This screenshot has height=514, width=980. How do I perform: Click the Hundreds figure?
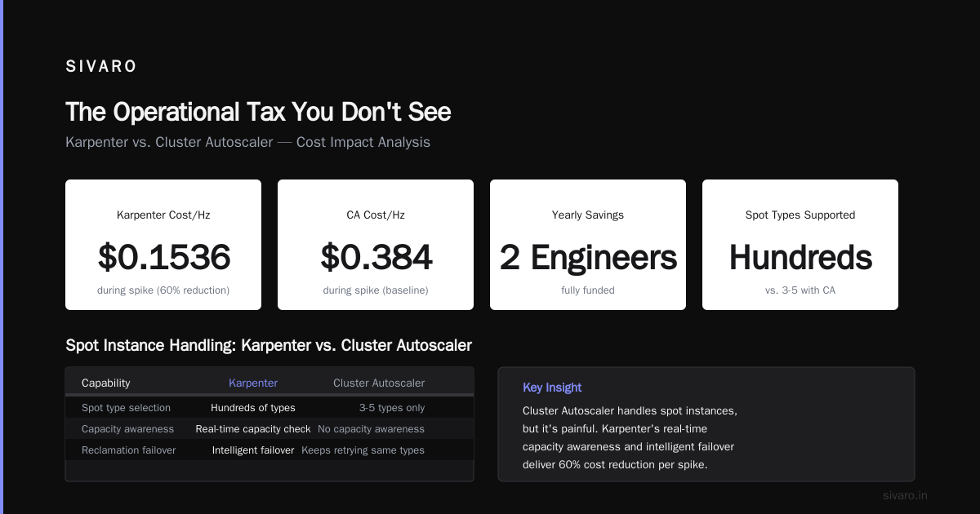click(800, 257)
